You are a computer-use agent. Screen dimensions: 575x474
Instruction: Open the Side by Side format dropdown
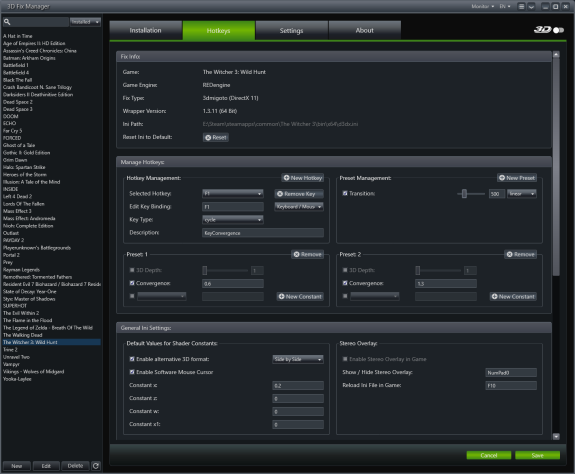(x=298, y=359)
